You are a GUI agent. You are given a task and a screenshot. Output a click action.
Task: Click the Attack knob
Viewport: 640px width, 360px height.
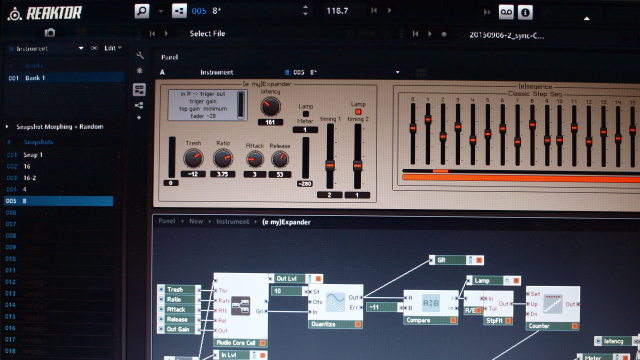click(255, 159)
